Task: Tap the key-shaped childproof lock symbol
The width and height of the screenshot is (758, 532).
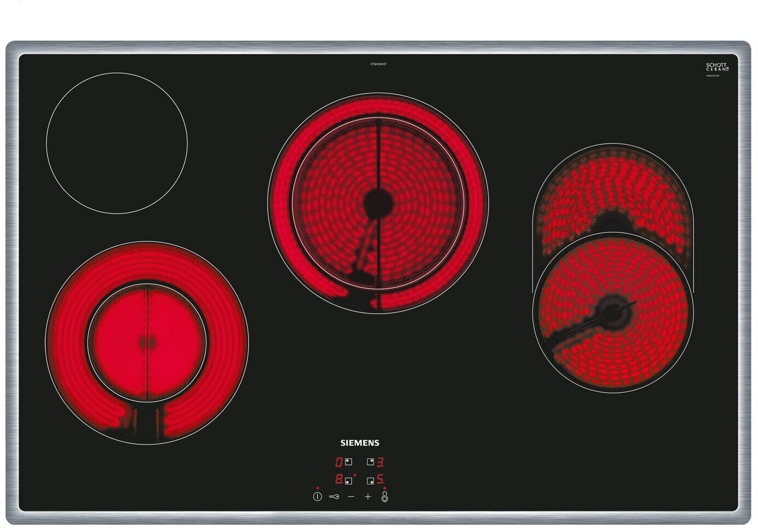Action: (334, 497)
